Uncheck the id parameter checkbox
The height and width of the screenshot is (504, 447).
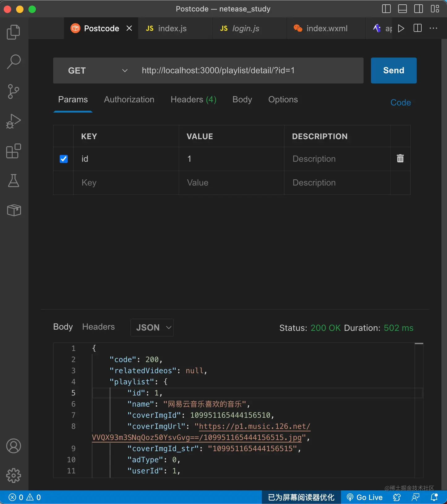pyautogui.click(x=64, y=159)
